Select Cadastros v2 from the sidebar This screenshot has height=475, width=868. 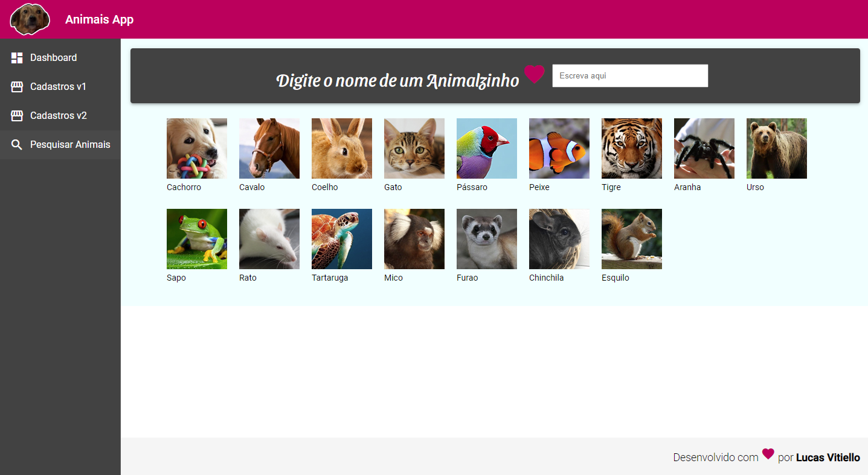[60, 115]
